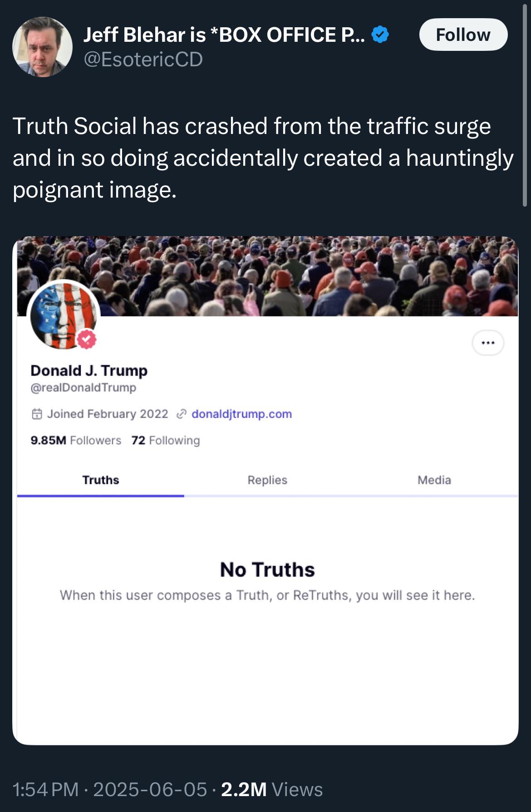This screenshot has width=531, height=812.
Task: Click the 2.2M Views count
Action: pos(272,790)
